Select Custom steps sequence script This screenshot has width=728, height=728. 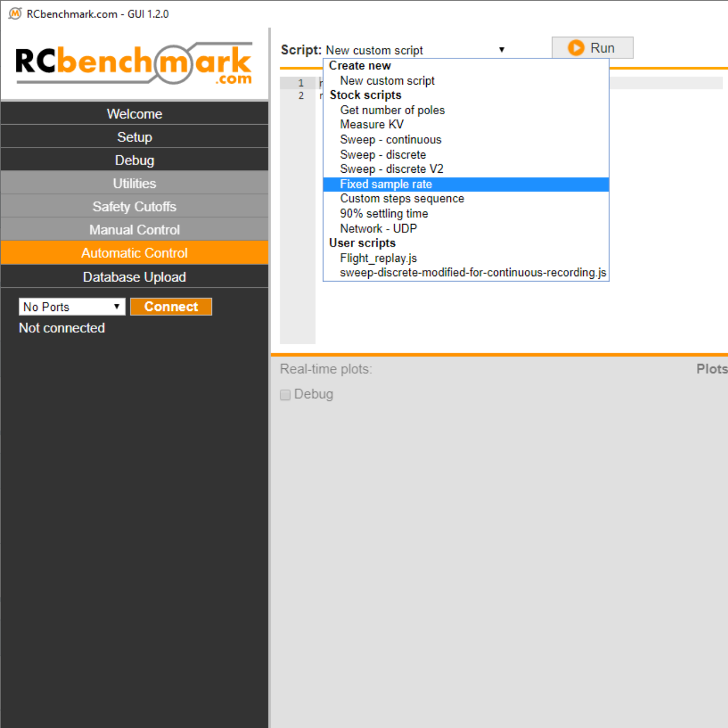tap(466, 199)
